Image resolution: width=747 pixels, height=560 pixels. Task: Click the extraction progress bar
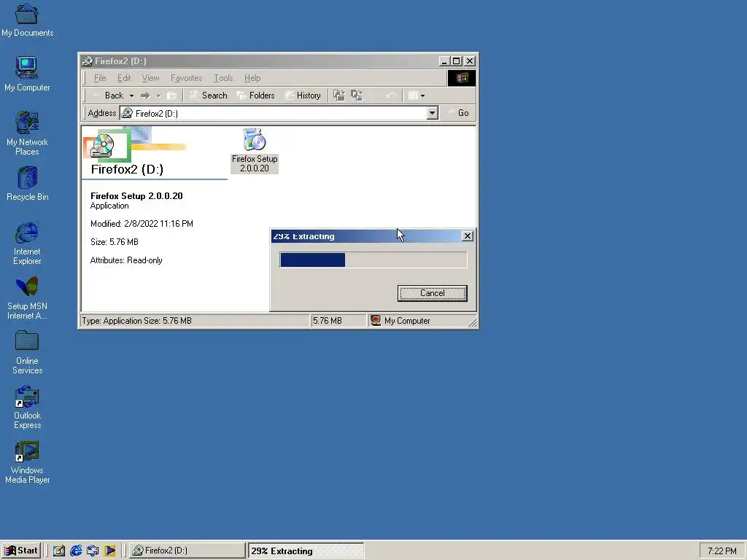[x=373, y=260]
